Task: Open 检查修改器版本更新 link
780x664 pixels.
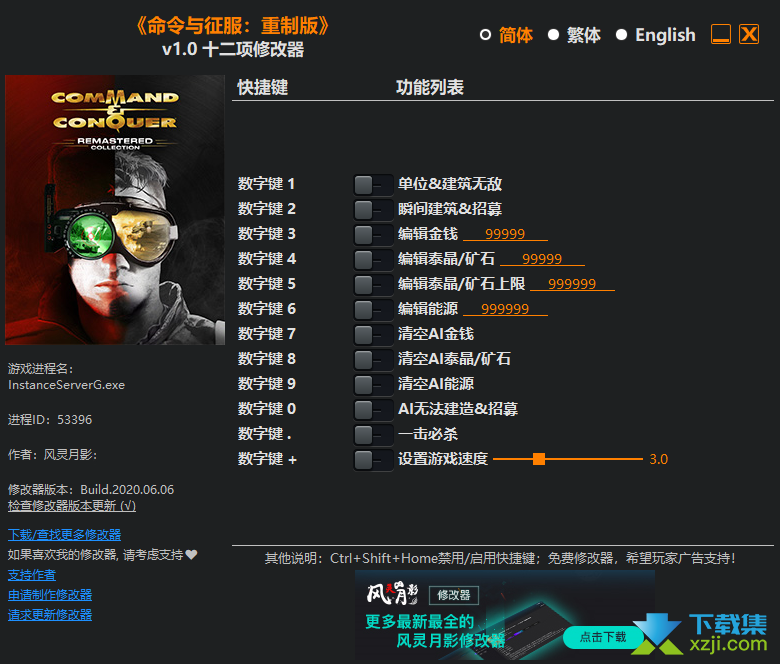Action: click(x=72, y=506)
